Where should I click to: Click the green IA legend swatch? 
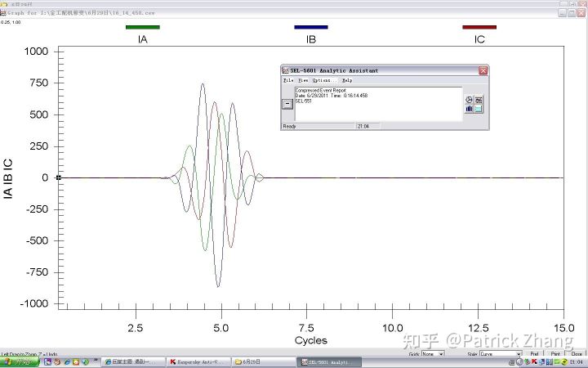[x=143, y=27]
